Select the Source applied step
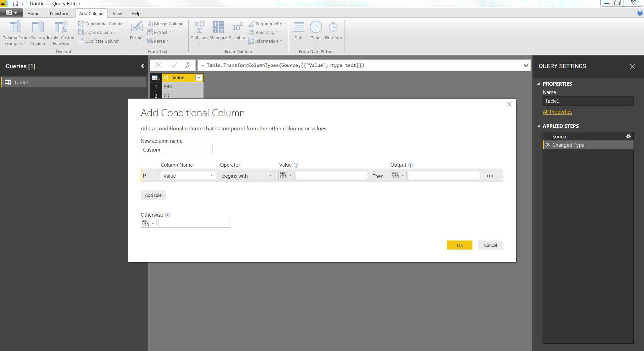 [x=588, y=136]
